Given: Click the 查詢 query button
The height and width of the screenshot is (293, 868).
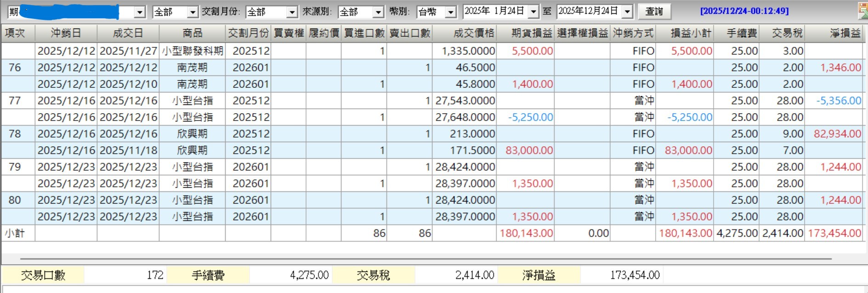Looking at the screenshot, I should 654,11.
